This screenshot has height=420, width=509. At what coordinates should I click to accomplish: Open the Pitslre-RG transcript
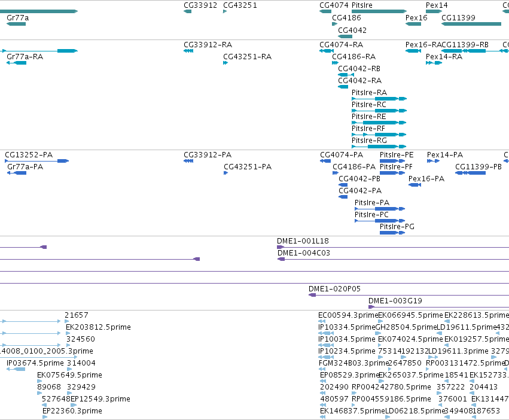(x=379, y=147)
